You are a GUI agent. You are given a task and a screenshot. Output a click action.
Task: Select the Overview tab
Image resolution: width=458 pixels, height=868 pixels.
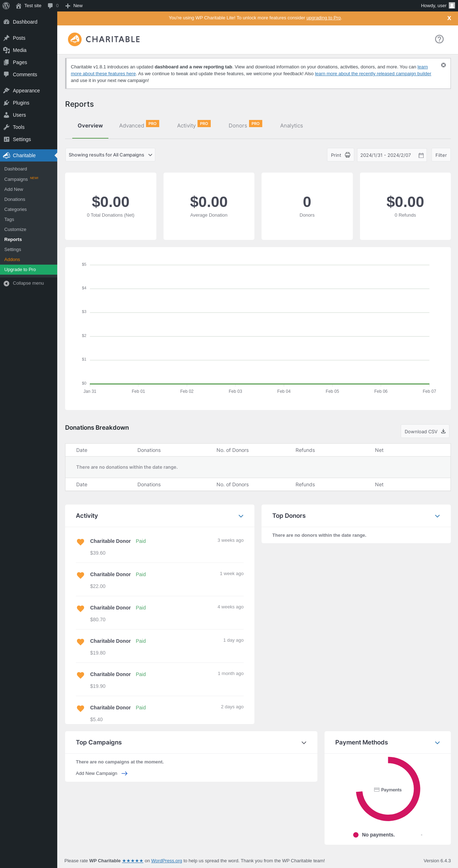coord(90,126)
